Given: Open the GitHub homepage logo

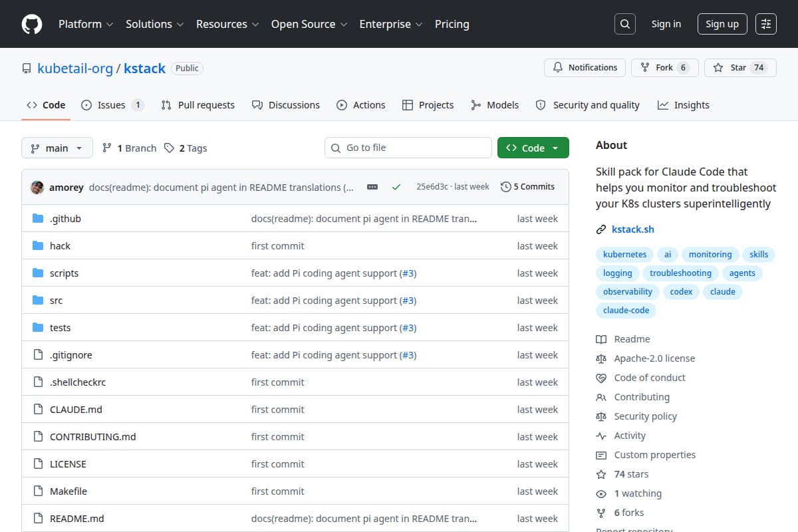Looking at the screenshot, I should pyautogui.click(x=32, y=24).
